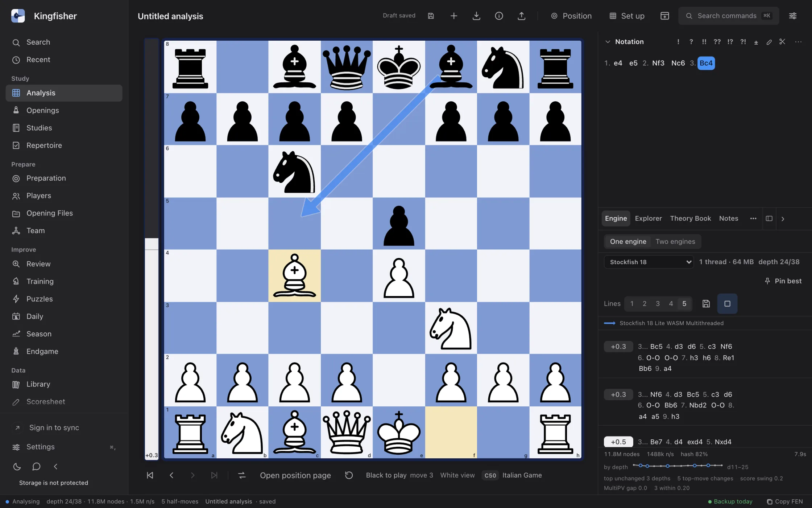Screen dimensions: 812x508
Task: Click the C50 opening code badge
Action: (x=490, y=475)
